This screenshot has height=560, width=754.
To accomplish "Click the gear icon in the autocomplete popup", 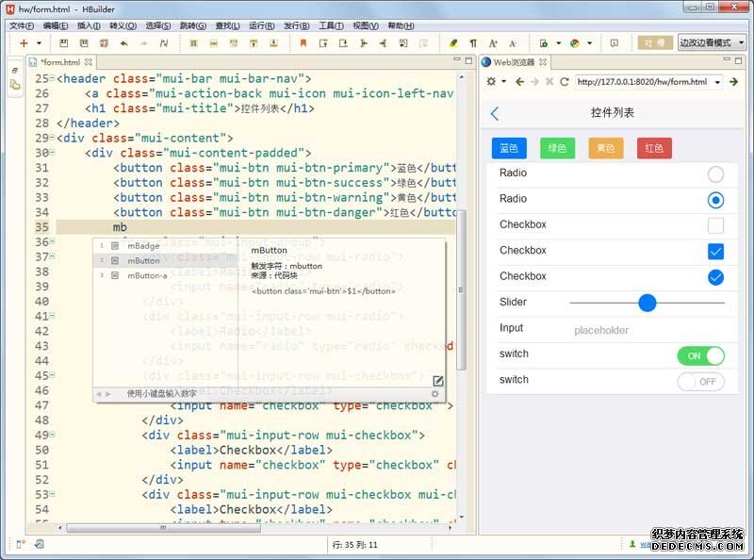I will click(435, 393).
